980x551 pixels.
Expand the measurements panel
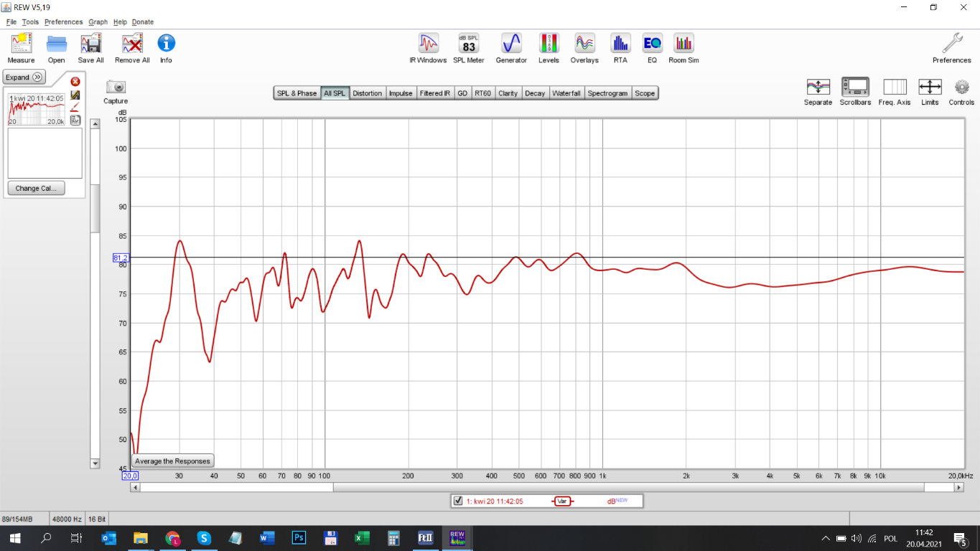24,77
